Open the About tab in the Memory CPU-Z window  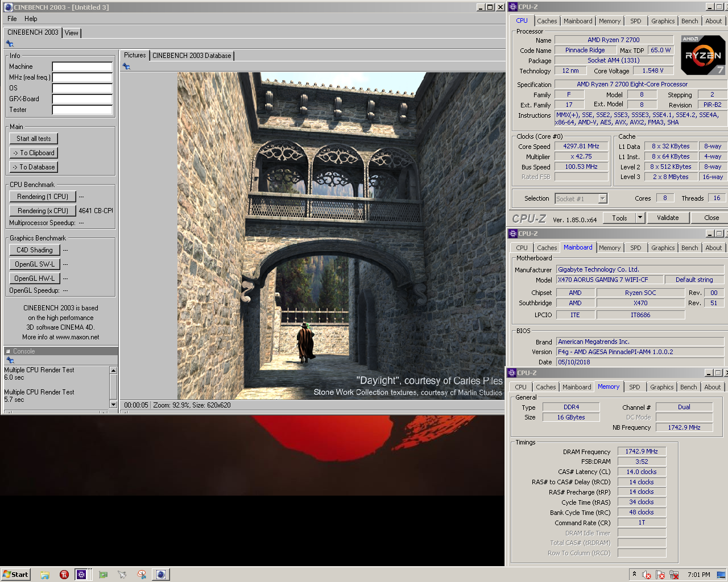pos(713,387)
